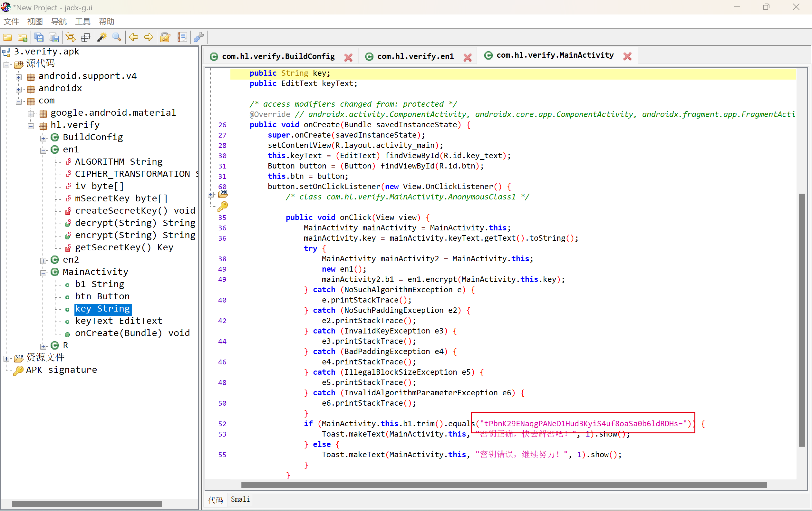Viewport: 812px width, 511px height.
Task: Open the 视图 menu
Action: click(x=35, y=22)
